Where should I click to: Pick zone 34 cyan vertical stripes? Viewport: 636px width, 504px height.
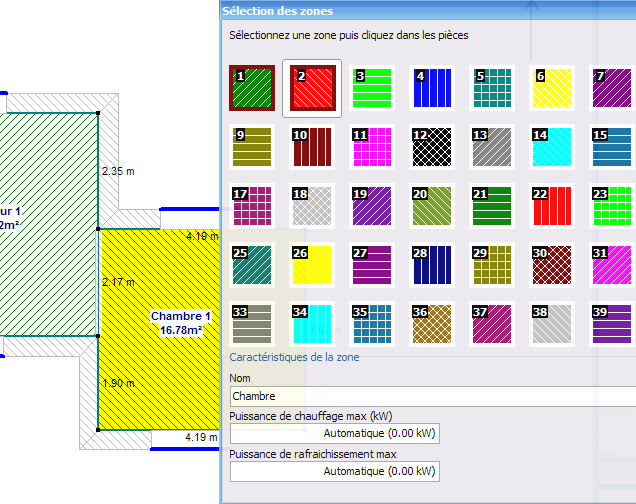tap(312, 324)
